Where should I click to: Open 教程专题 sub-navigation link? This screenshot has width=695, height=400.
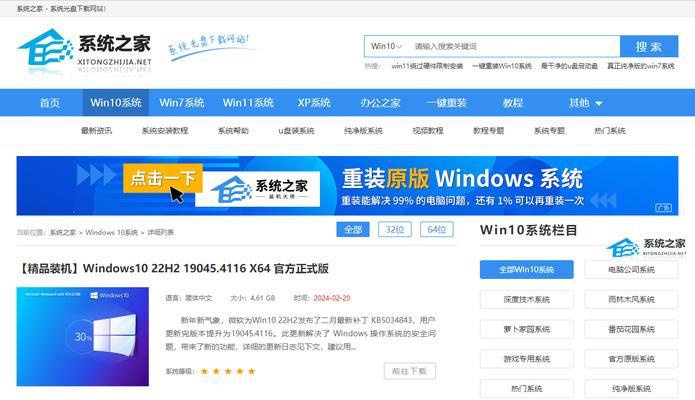(x=488, y=130)
